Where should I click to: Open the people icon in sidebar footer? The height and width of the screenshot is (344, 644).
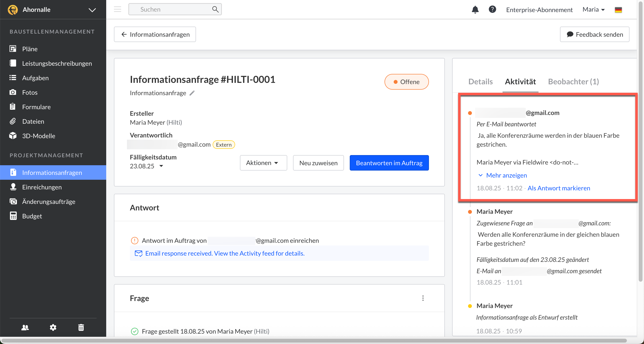[25, 328]
